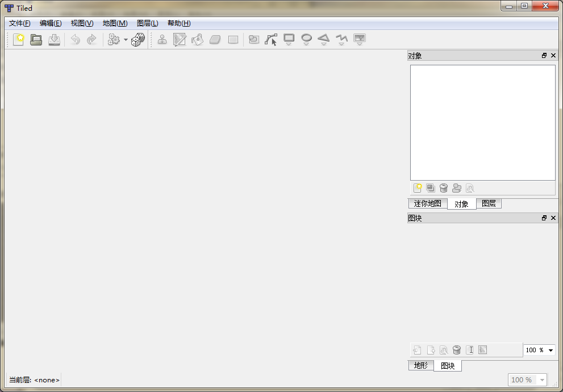Screen dimensions: 563x392
Task: Select the Insert Ellipse tool
Action: (x=306, y=40)
